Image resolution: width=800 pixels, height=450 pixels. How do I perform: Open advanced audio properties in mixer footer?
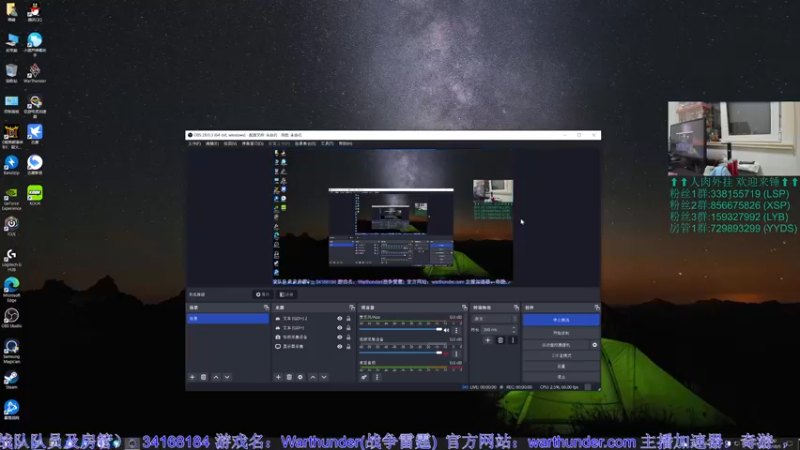click(x=364, y=377)
